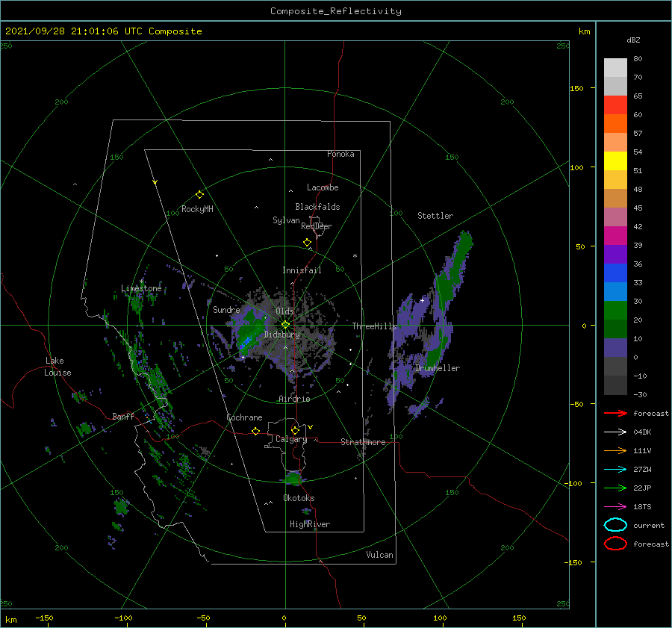Click the RockyMH label
The image size is (672, 628).
click(197, 209)
